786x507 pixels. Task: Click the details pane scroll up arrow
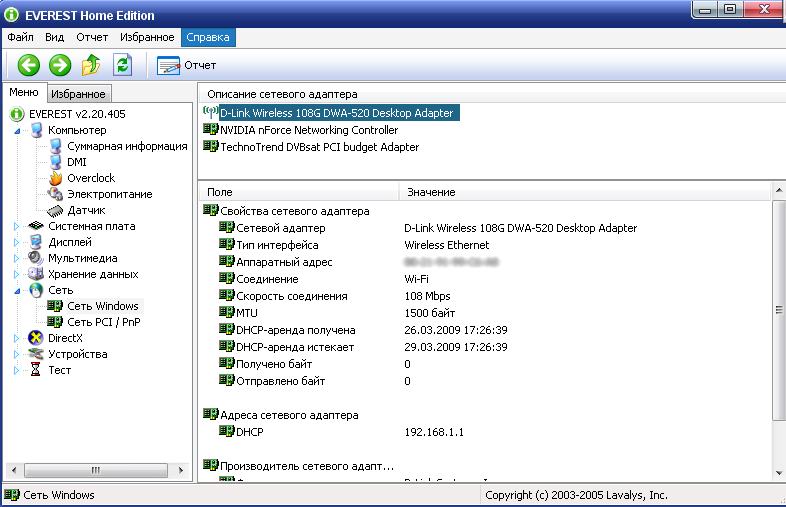click(778, 191)
